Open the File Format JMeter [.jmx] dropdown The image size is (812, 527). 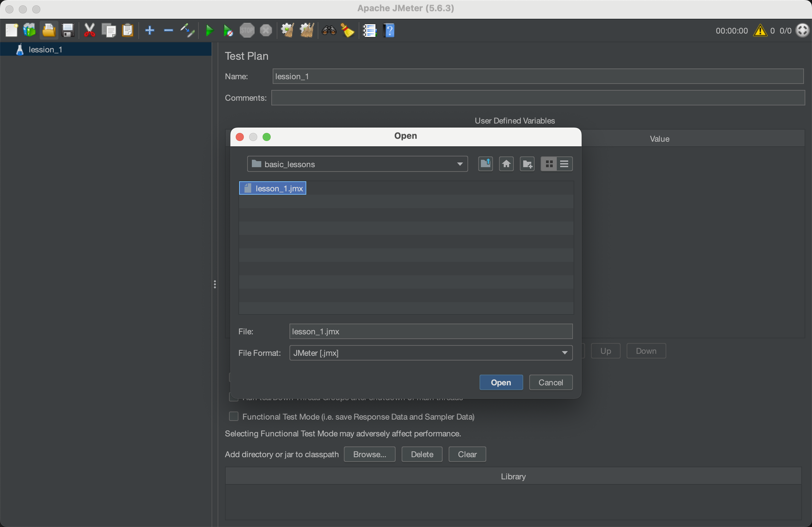(431, 353)
